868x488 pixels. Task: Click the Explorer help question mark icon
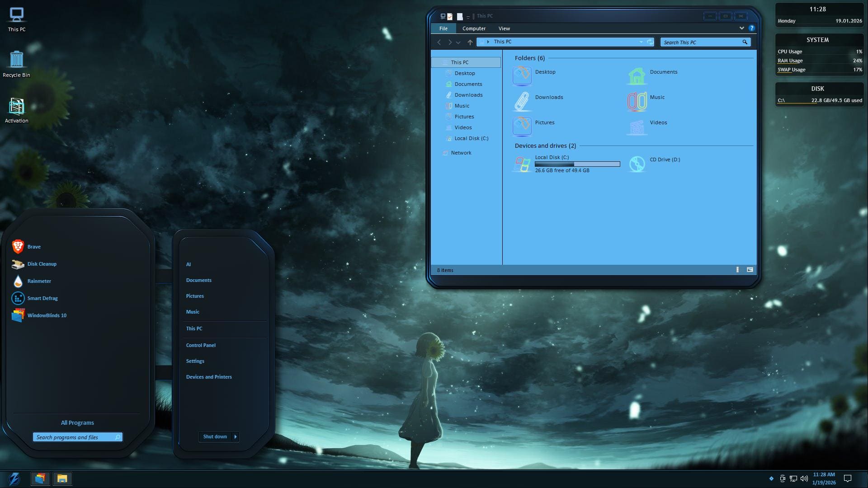pyautogui.click(x=751, y=28)
